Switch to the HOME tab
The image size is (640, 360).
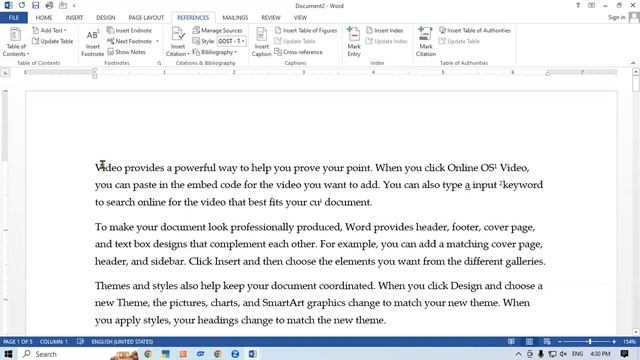coord(44,18)
